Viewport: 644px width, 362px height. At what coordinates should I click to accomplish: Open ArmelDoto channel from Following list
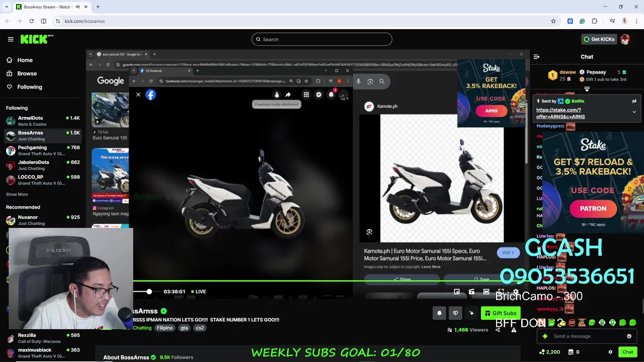point(43,121)
